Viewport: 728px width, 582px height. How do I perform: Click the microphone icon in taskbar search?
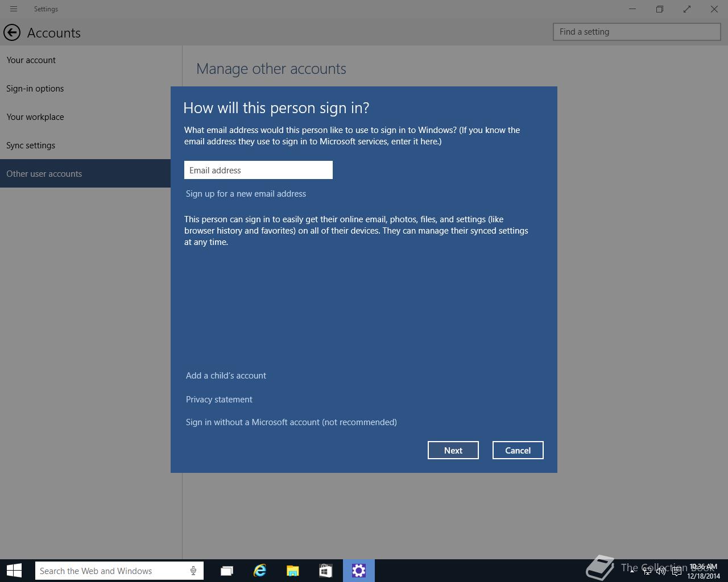coord(193,571)
